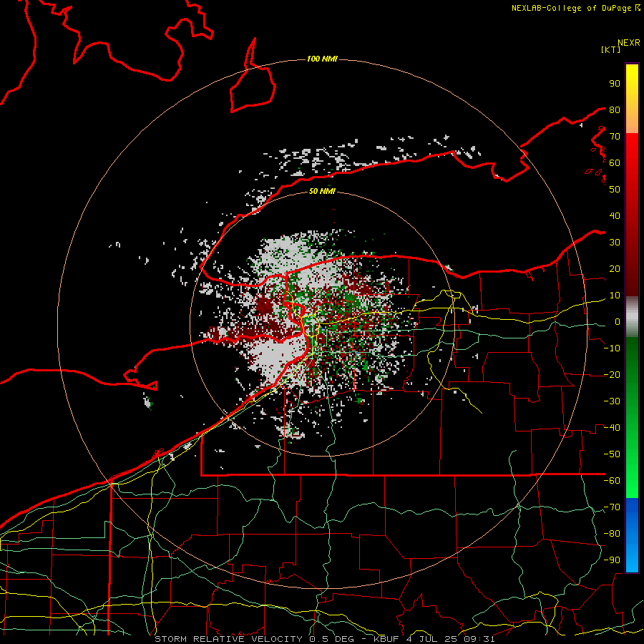Click the -60 knot scale label
The image size is (644, 644).
612,481
